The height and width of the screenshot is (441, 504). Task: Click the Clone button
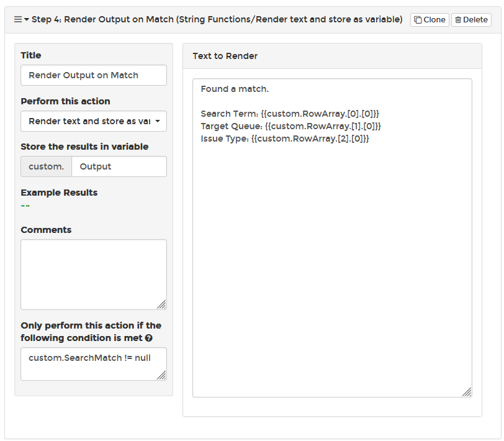pyautogui.click(x=430, y=20)
